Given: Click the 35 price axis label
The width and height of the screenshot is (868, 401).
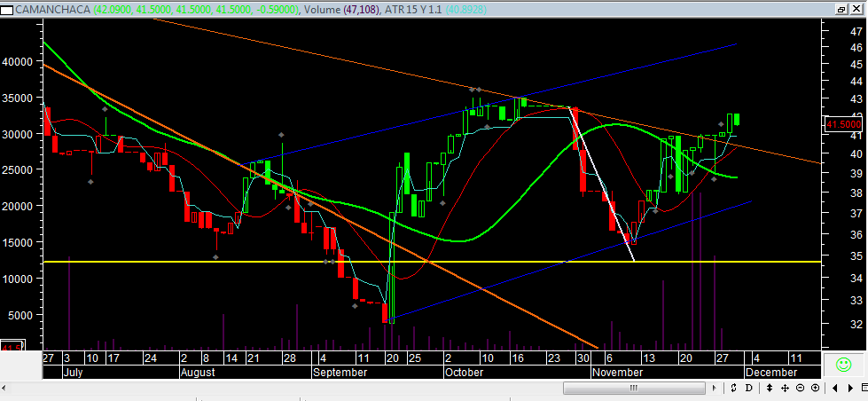Looking at the screenshot, I should [856, 256].
